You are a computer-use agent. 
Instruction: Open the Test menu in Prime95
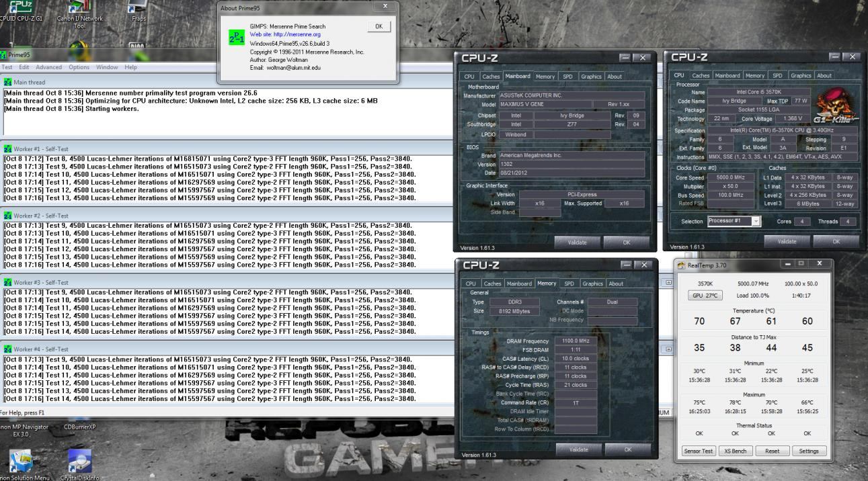pos(7,67)
